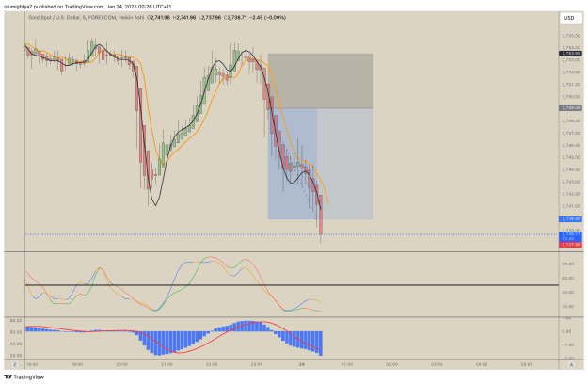Open the USD currency selector
Viewport: 588px width, 384px height.
click(571, 18)
